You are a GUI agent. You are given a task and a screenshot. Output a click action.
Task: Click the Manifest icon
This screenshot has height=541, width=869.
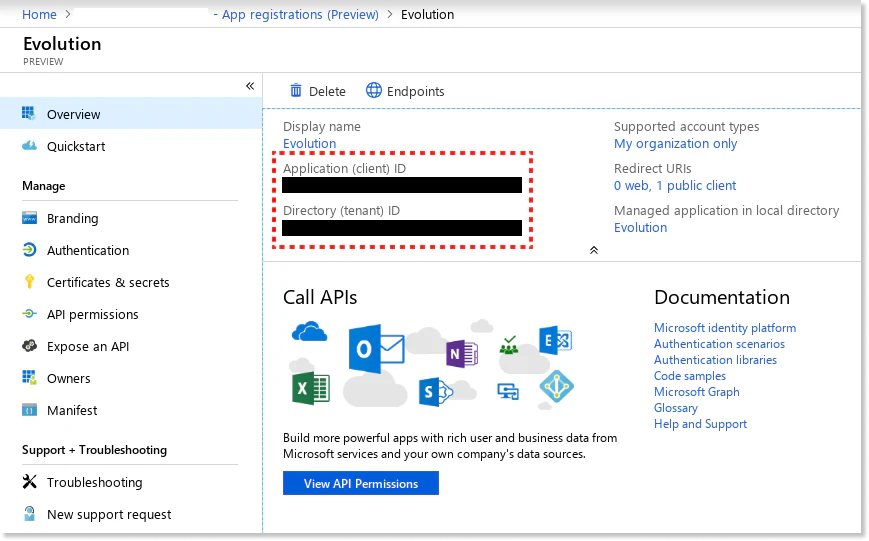[29, 410]
